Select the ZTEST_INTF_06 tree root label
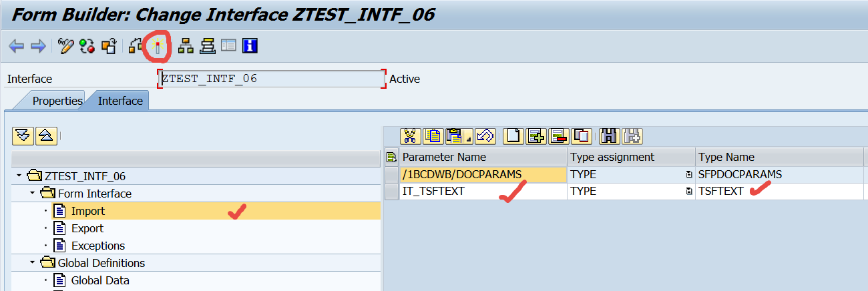Viewport: 868px width, 291px height. pos(85,176)
